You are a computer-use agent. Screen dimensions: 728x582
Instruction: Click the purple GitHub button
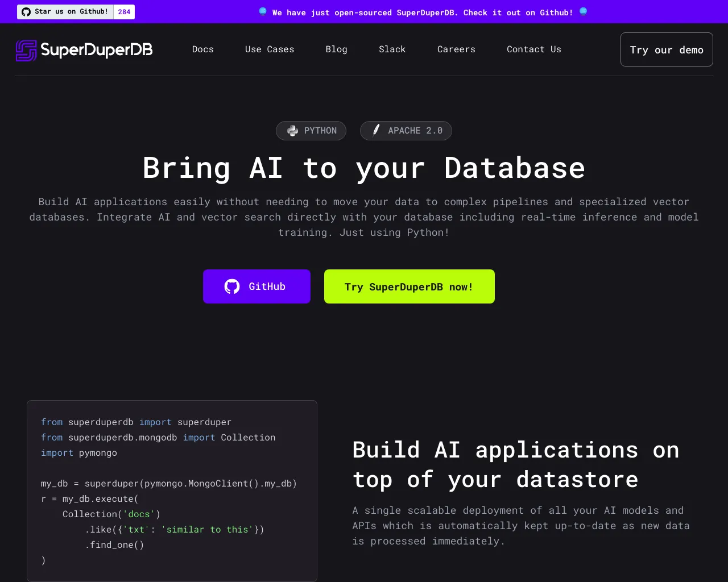click(257, 286)
